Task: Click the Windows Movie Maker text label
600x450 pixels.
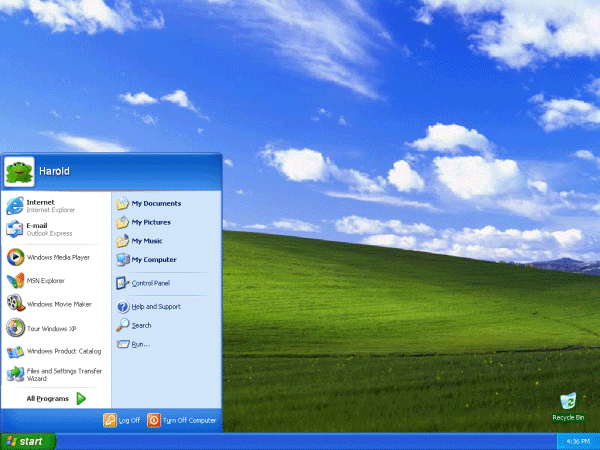Action: tap(59, 305)
